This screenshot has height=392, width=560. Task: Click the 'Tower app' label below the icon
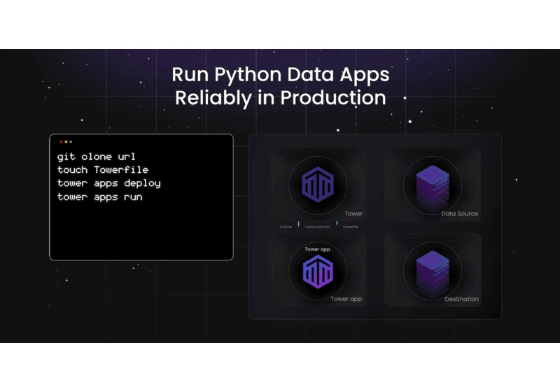tap(346, 299)
